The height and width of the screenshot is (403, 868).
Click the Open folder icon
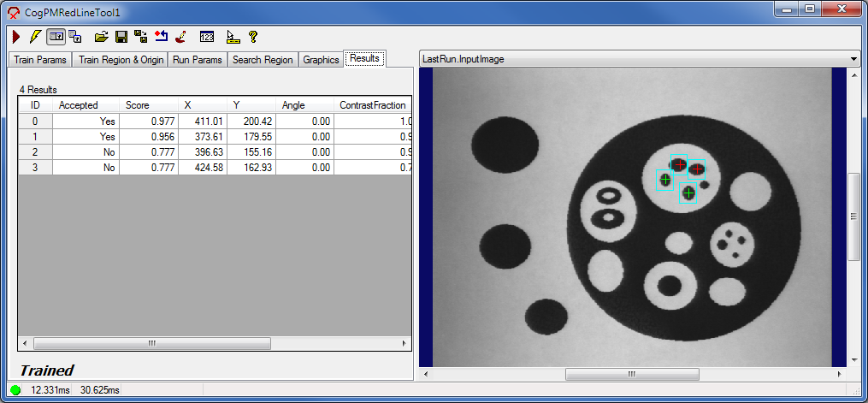[102, 37]
